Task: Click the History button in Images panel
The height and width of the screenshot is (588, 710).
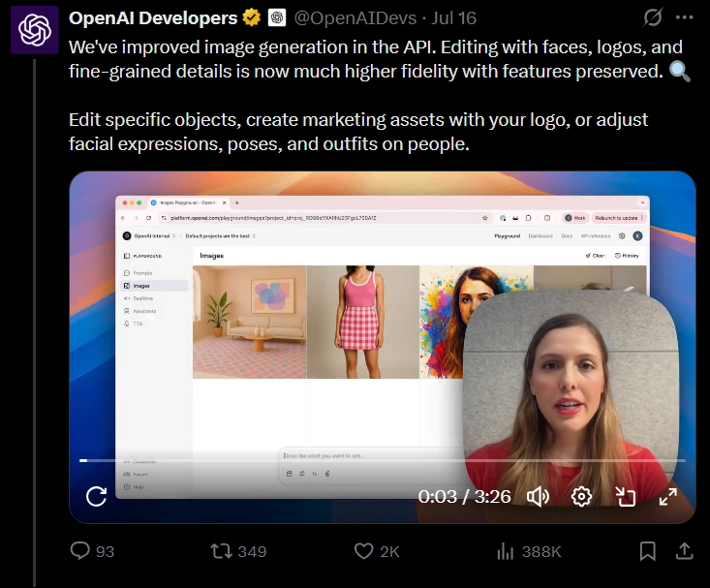Action: 627,256
